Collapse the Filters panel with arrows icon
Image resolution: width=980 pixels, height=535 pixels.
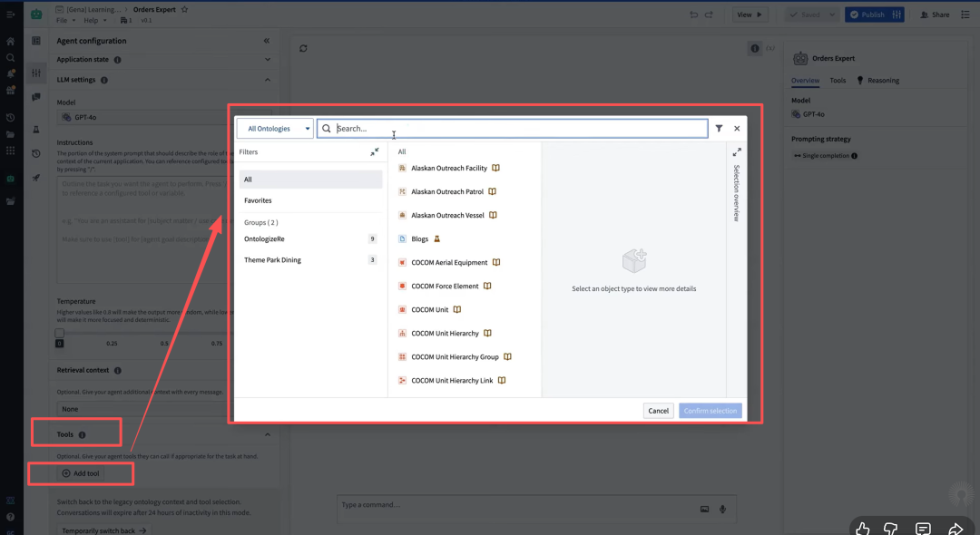point(375,151)
